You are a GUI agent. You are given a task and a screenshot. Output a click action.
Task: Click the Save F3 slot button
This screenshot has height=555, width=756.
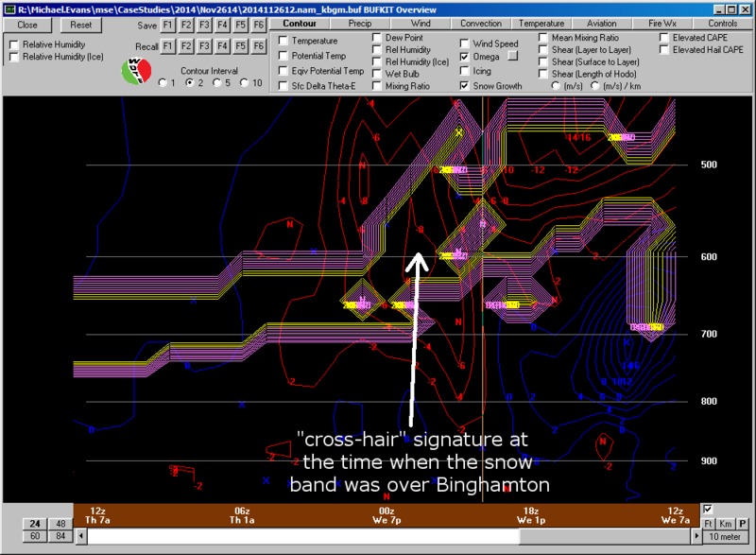[x=204, y=26]
